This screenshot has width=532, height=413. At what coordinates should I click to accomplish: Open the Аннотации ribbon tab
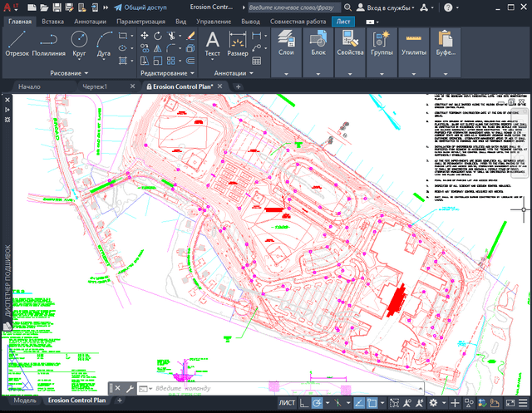pos(88,19)
